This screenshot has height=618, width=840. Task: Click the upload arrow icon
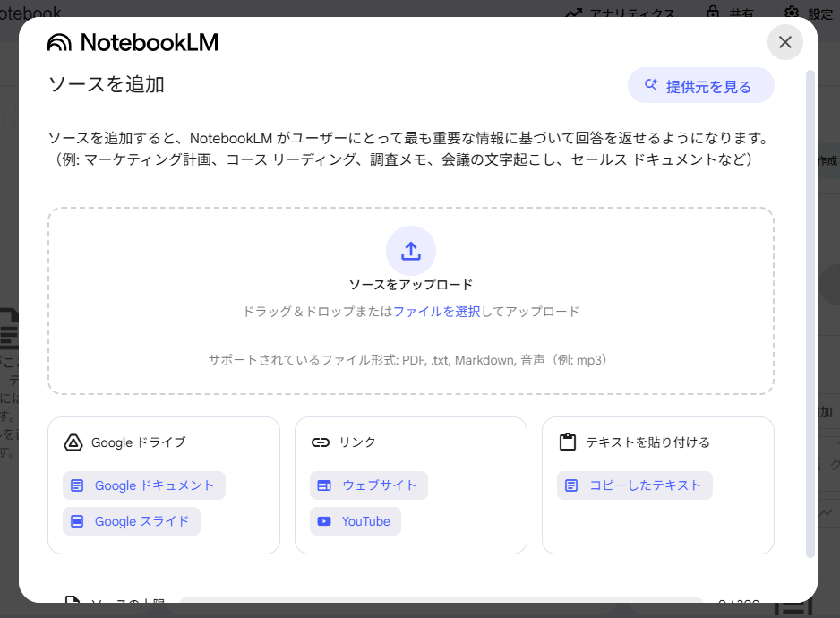411,251
